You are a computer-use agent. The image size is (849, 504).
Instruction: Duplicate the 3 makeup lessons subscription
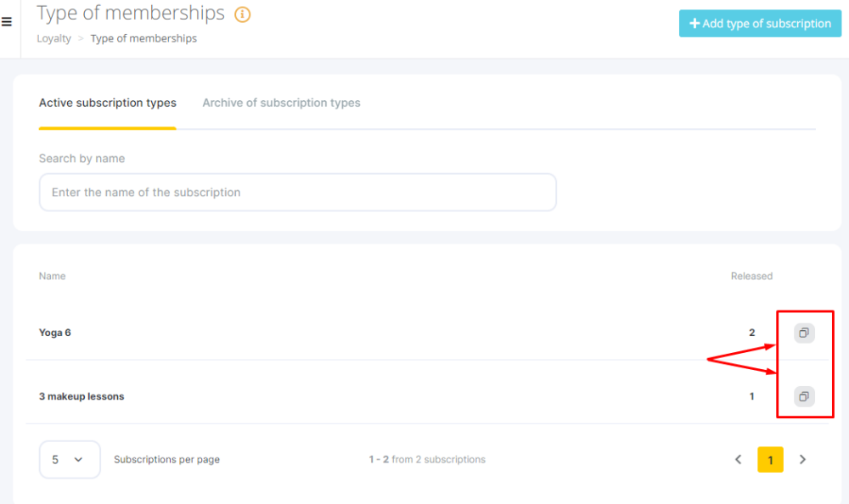(804, 396)
